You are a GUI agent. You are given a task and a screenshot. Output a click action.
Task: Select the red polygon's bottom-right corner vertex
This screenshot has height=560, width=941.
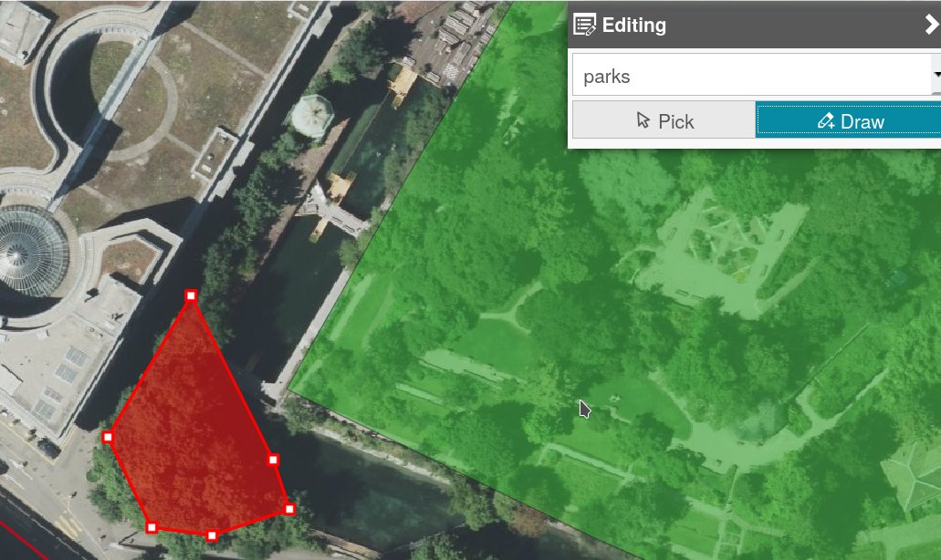pos(289,509)
